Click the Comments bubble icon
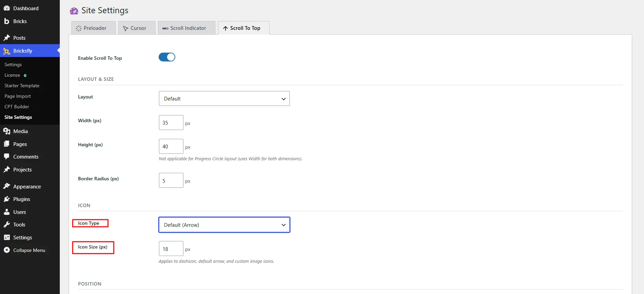The image size is (644, 294). click(x=6, y=157)
